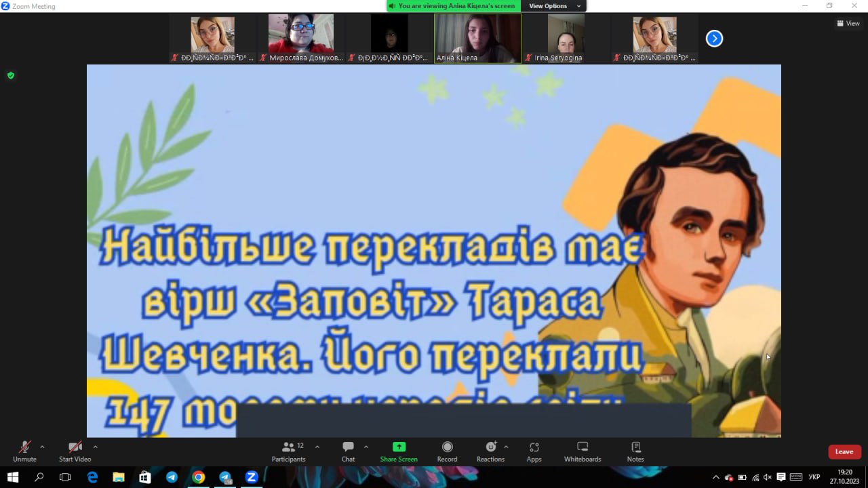Open Whiteboards from the toolbar
Image resolution: width=868 pixels, height=488 pixels.
click(x=583, y=451)
